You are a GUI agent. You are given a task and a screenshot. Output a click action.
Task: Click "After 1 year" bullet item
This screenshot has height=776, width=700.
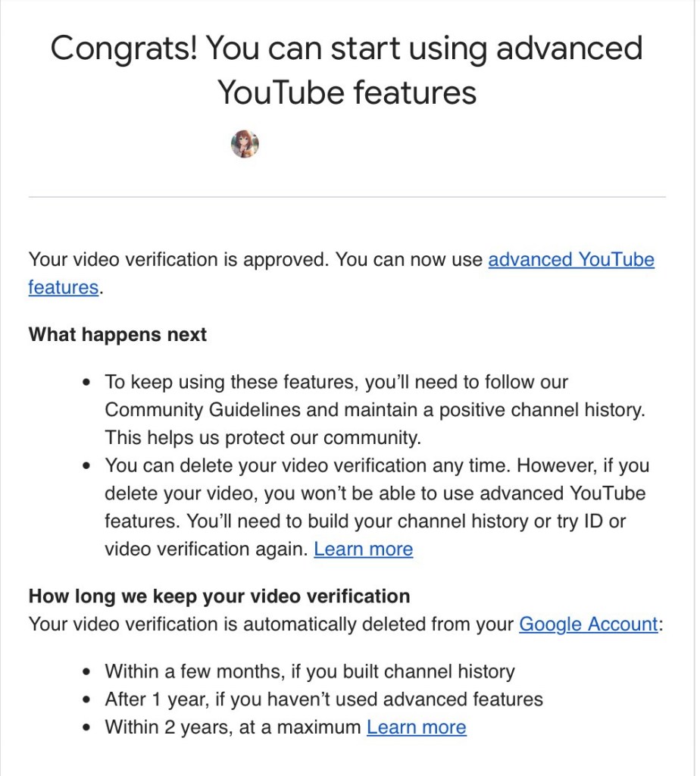coord(323,699)
